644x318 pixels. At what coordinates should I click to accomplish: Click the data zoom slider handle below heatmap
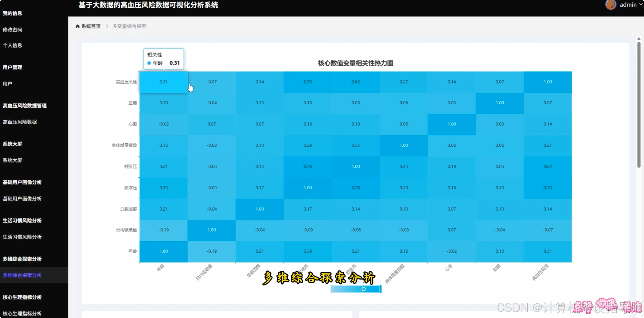tap(364, 289)
